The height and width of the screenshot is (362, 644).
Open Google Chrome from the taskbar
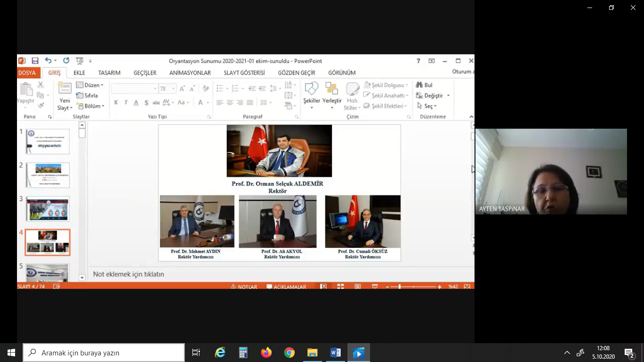click(289, 353)
